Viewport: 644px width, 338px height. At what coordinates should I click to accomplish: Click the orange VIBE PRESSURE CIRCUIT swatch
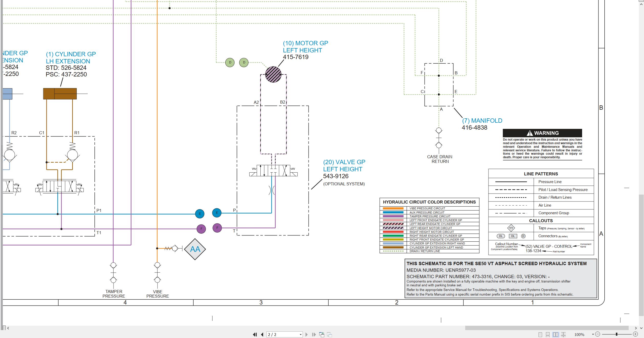(x=393, y=208)
